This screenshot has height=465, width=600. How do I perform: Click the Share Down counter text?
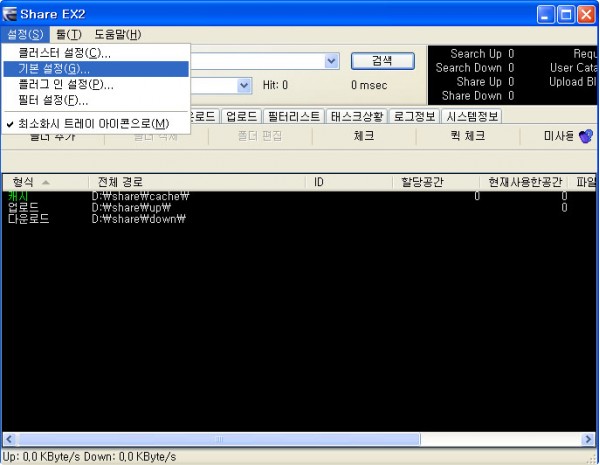478,96
